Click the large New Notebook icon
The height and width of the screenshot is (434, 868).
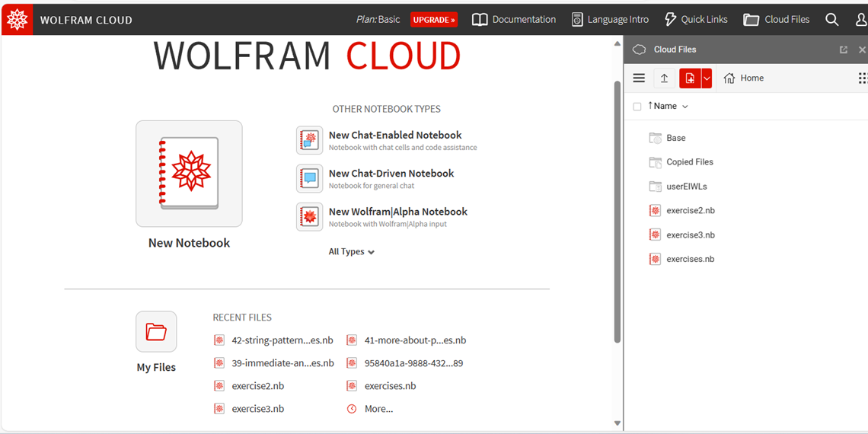click(189, 174)
